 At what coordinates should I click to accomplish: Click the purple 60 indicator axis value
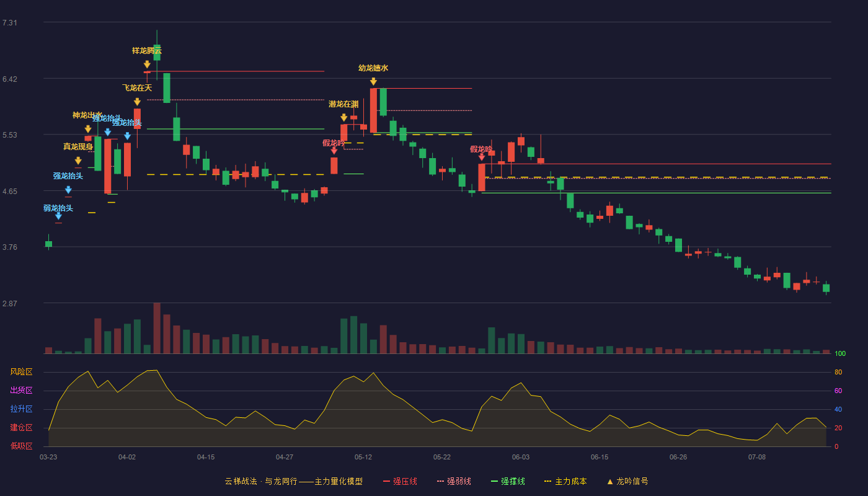click(x=838, y=391)
